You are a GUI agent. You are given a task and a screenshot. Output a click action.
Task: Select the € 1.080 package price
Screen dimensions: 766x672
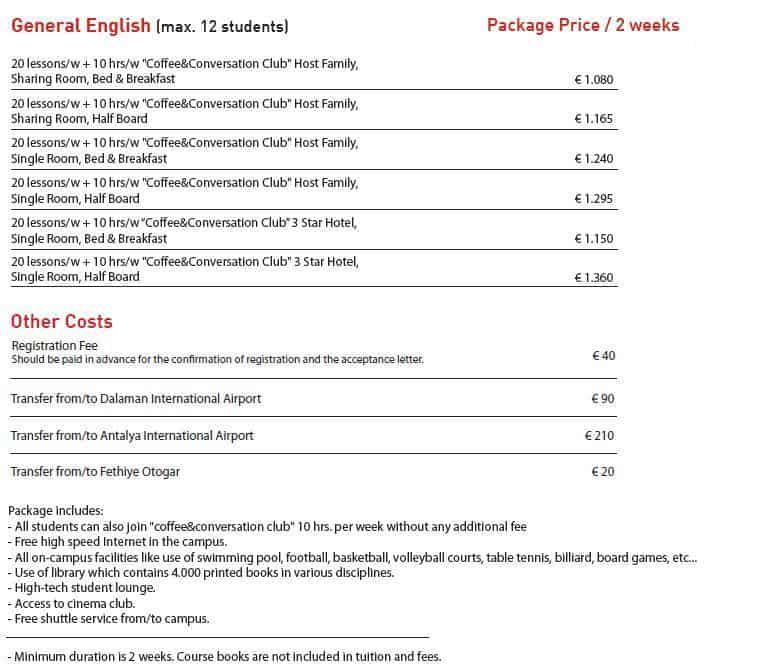tap(594, 79)
